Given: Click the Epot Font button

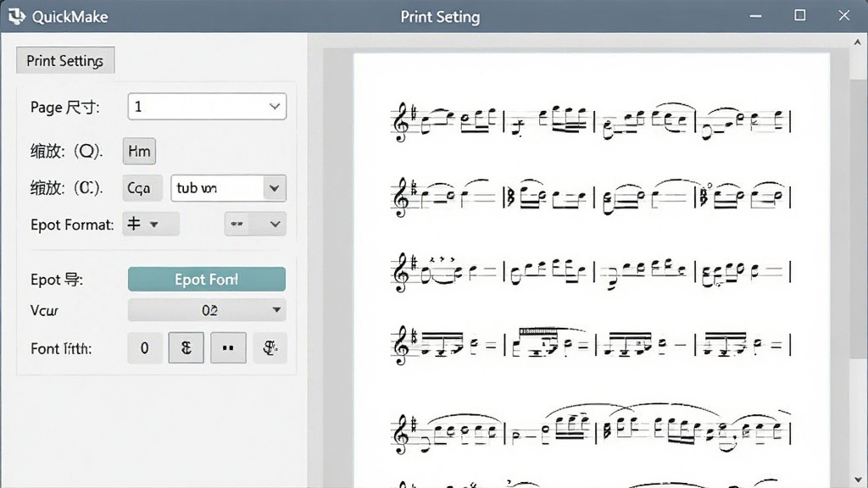Looking at the screenshot, I should click(x=207, y=280).
